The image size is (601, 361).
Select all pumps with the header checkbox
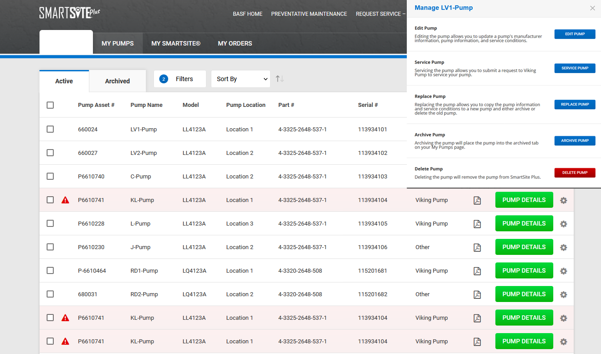[50, 105]
